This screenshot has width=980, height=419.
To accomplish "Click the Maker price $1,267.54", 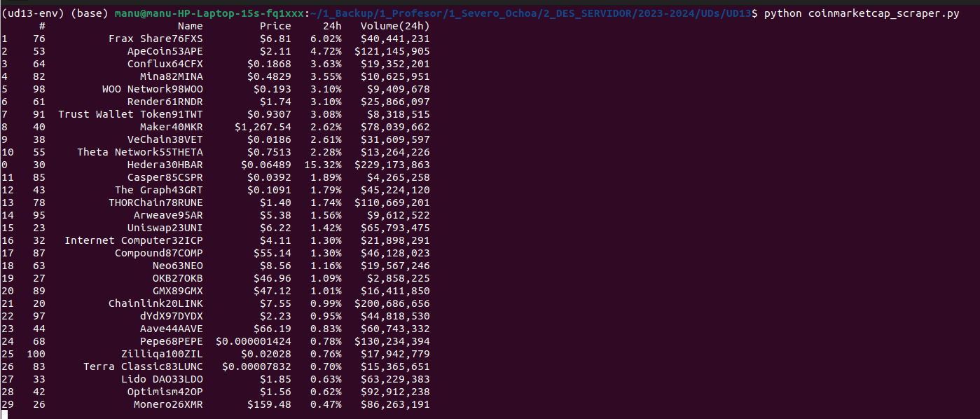I will 263,127.
